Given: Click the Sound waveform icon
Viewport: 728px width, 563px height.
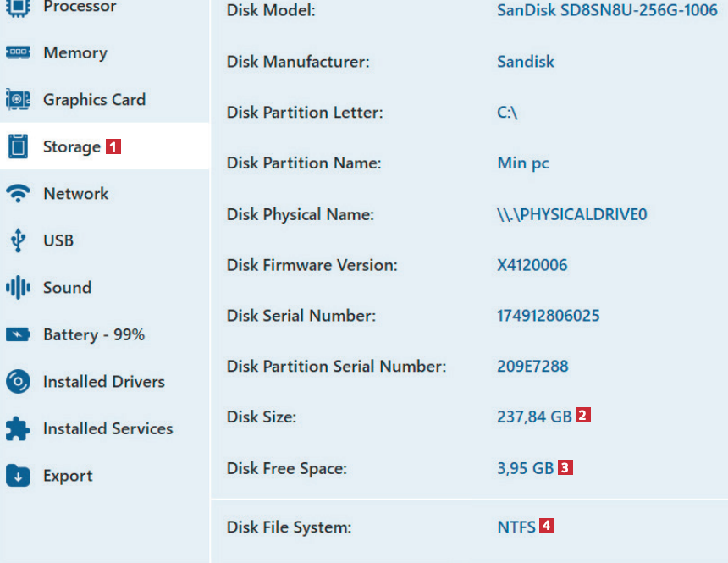Looking at the screenshot, I should 18,288.
